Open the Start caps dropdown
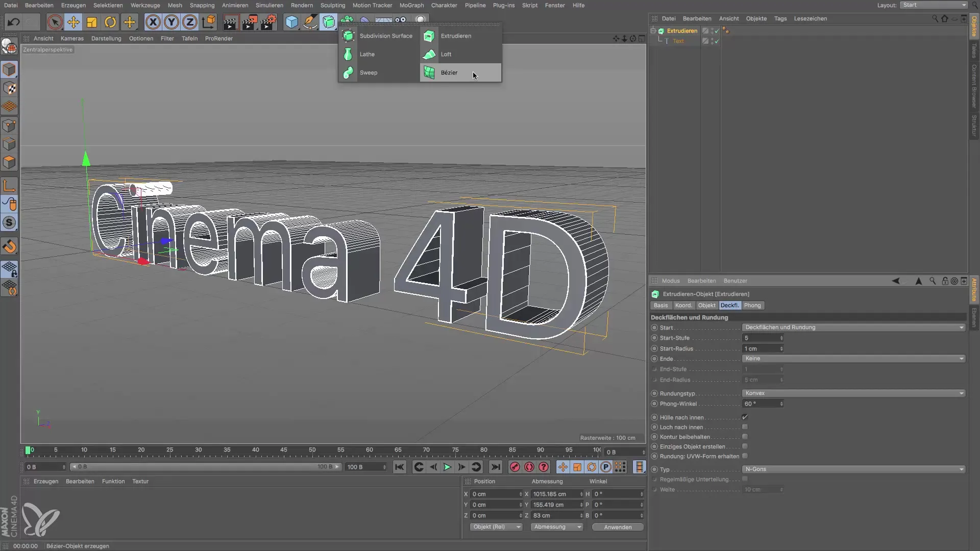980x551 pixels. 853,328
